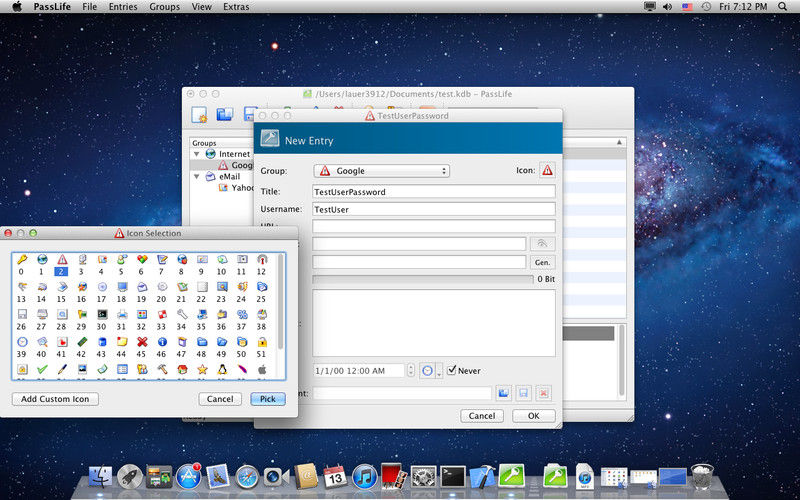Open Spotlight search in the menu bar

coord(783,7)
